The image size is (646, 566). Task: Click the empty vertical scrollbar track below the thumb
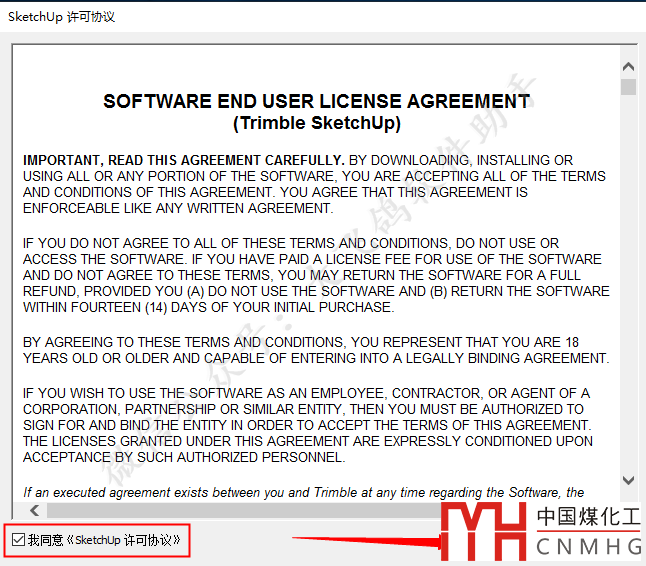pos(628,300)
